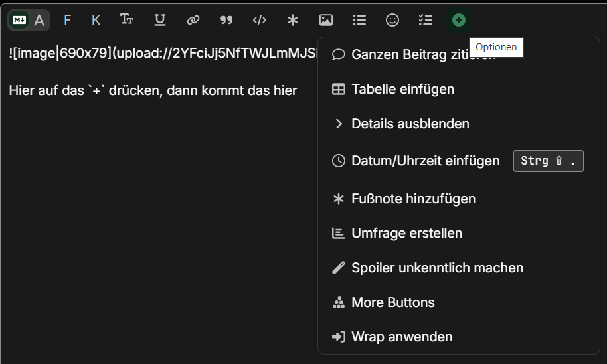The image size is (607, 364).
Task: Switch to rich text mode (A)
Action: pyautogui.click(x=40, y=20)
